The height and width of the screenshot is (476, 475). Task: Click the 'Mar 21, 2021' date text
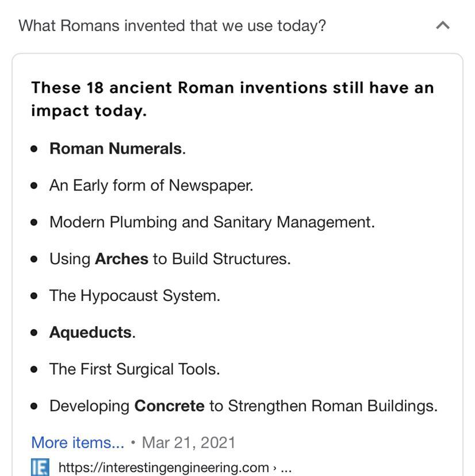pos(189,443)
